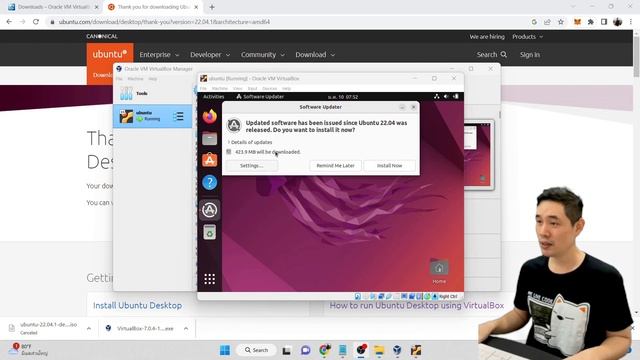Open the Machine menu in ubuntu VM window
The width and height of the screenshot is (640, 360).
click(x=220, y=89)
